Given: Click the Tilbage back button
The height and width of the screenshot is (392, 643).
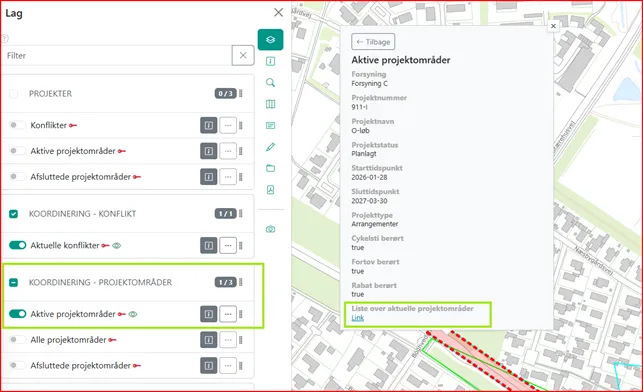Looking at the screenshot, I should [373, 42].
